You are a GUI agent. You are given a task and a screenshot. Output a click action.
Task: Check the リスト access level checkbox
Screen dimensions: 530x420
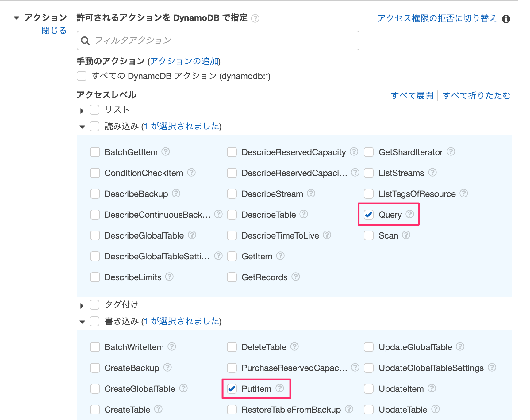coord(94,110)
